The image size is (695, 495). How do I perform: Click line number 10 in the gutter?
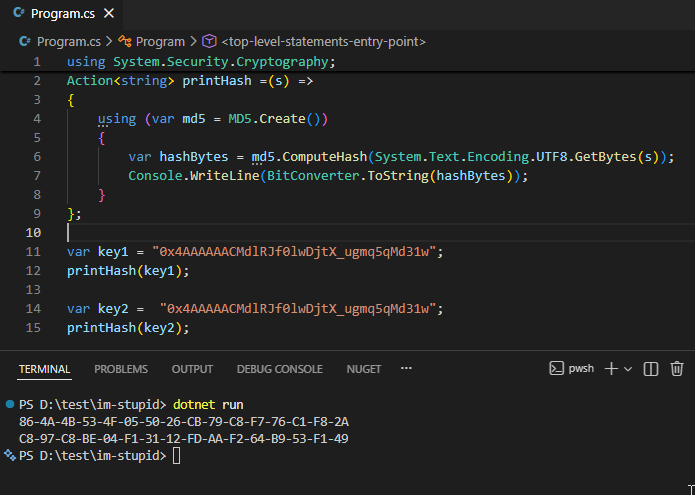point(36,232)
